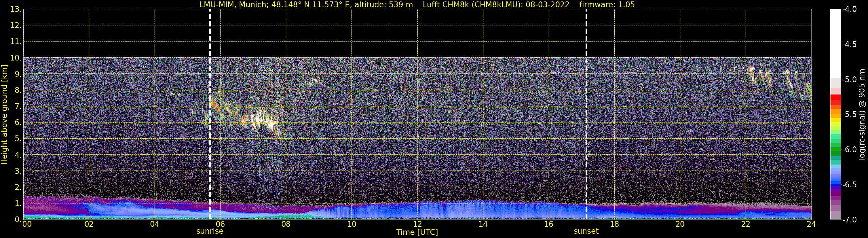Click the height axis tick label '8.'
Screen dimensions: 868x238
pyautogui.click(x=18, y=90)
